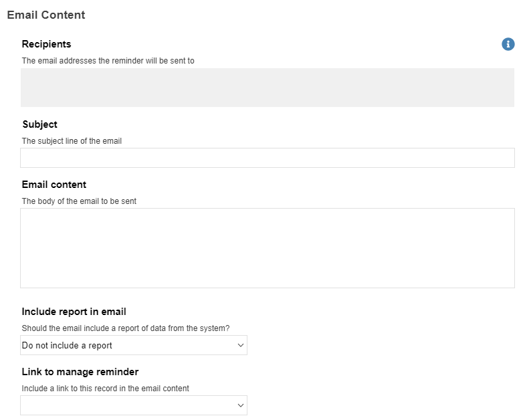The image size is (523, 420).
Task: Click inside the Email content body textarea
Action: click(268, 248)
